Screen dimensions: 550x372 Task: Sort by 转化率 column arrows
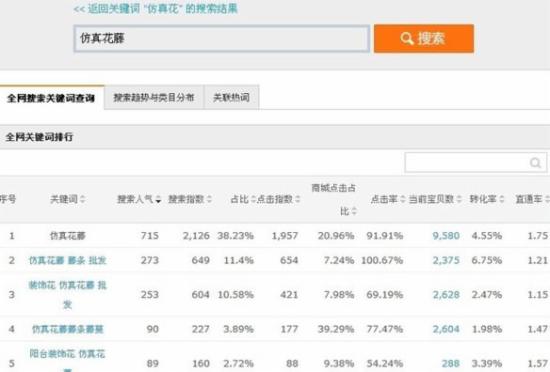tap(502, 199)
